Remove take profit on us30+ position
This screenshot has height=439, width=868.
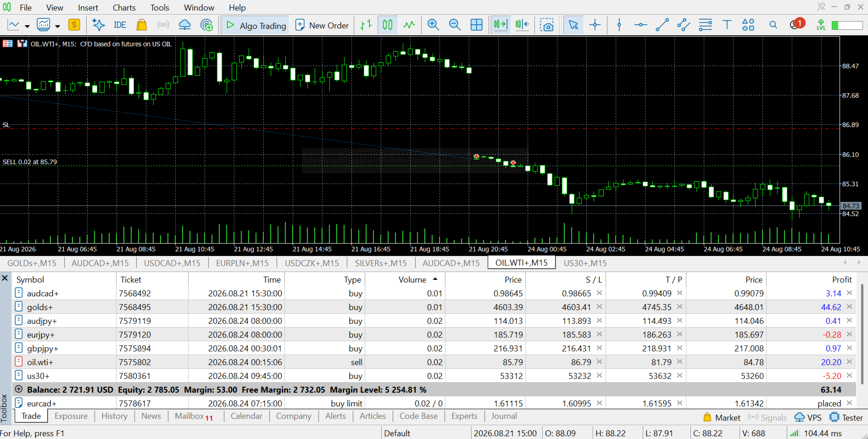(x=679, y=375)
